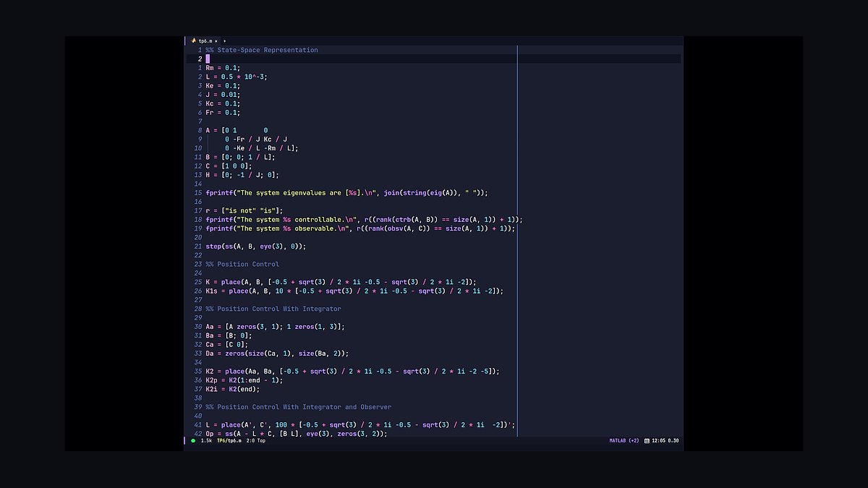Click the line 'Fr = 0.1;'
The width and height of the screenshot is (868, 488).
[x=223, y=112]
